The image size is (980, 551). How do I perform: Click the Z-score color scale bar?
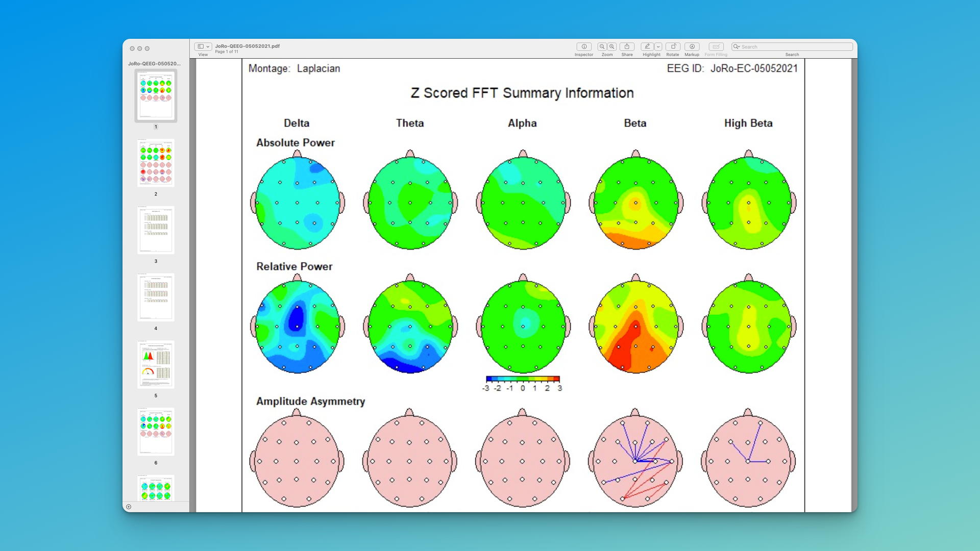click(x=523, y=379)
